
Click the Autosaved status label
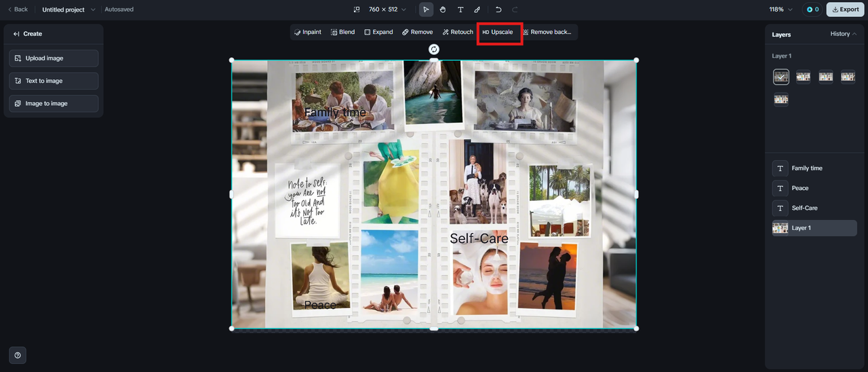point(119,10)
